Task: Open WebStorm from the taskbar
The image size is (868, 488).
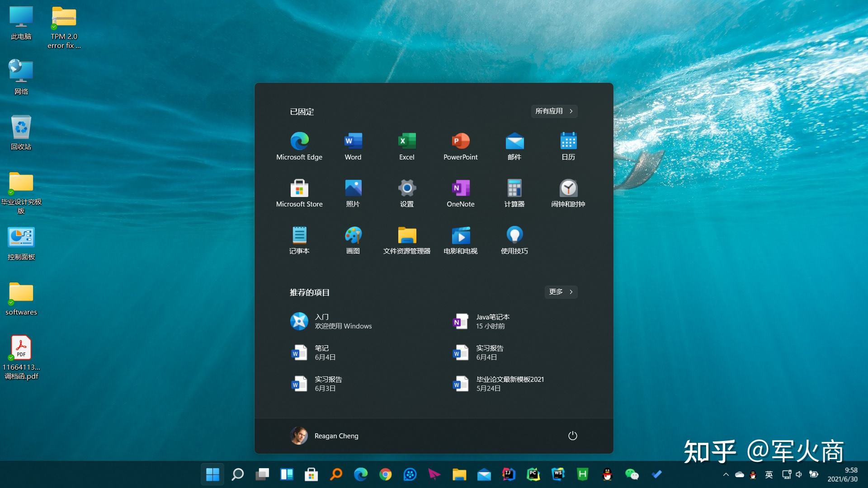Action: click(x=558, y=474)
